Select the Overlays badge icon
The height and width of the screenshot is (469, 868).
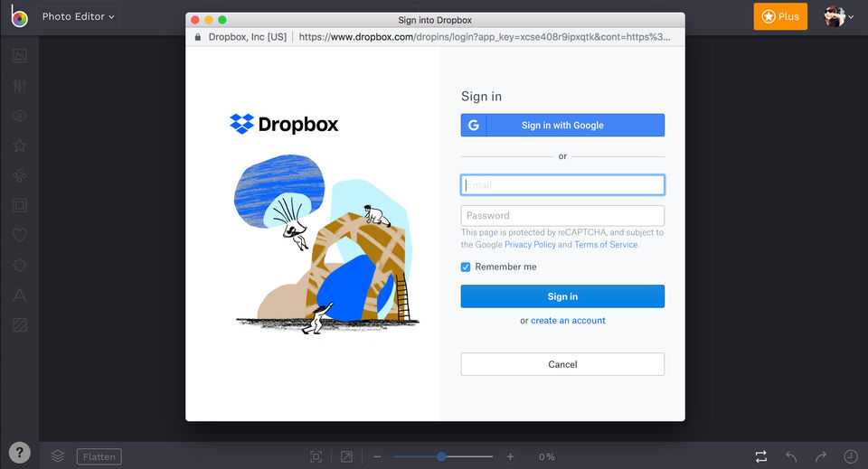(x=19, y=265)
